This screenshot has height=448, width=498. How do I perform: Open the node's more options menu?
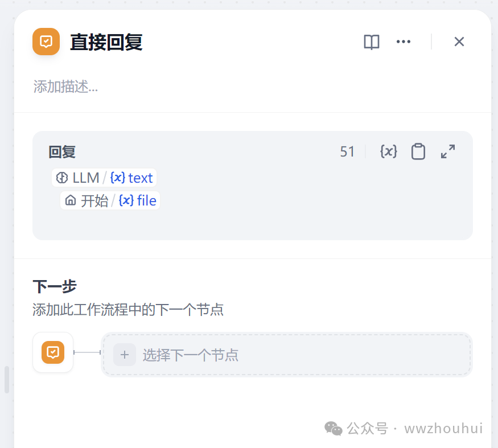[x=404, y=42]
